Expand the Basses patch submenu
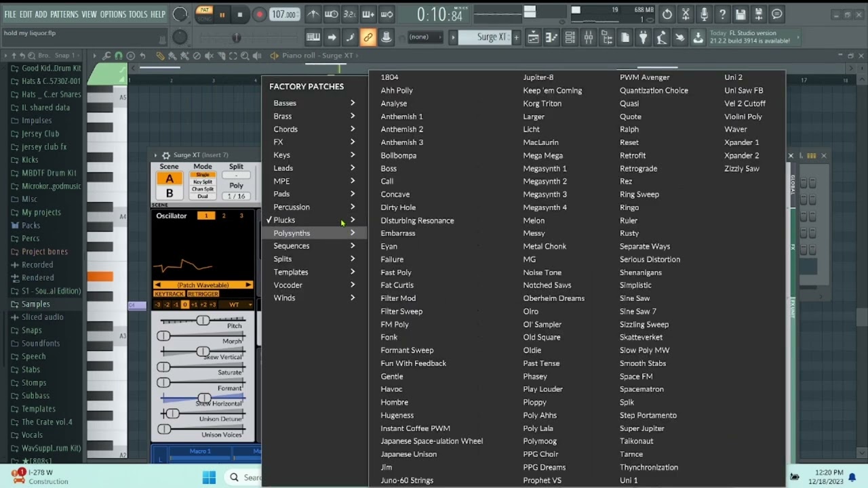Screen dimensions: 868x488 (x=314, y=103)
